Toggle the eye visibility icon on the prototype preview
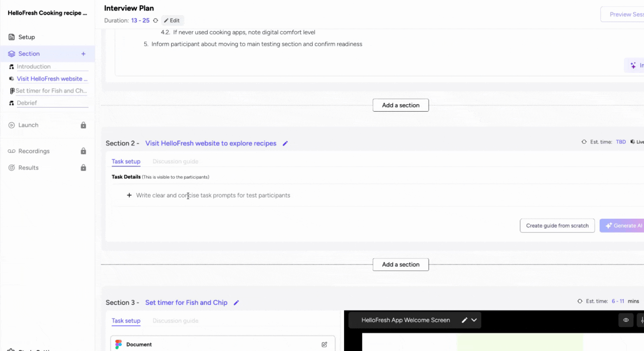This screenshot has width=644, height=351. click(625, 320)
